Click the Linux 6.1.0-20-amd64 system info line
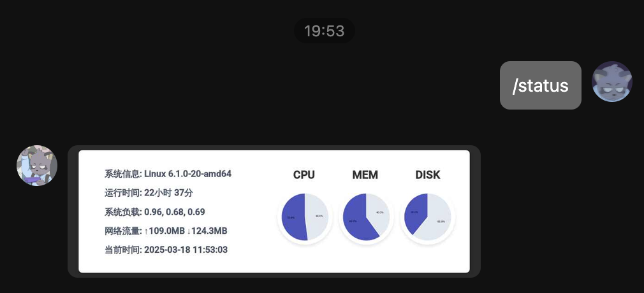644x293 pixels. 168,174
